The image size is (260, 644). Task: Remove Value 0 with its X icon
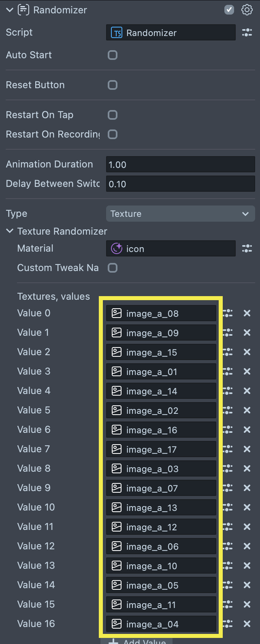[x=247, y=314]
